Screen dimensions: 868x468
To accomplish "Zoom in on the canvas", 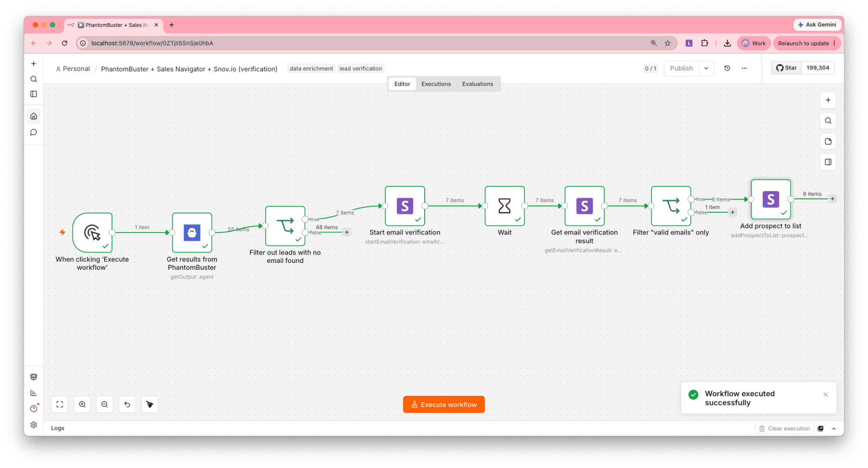I will 82,405.
